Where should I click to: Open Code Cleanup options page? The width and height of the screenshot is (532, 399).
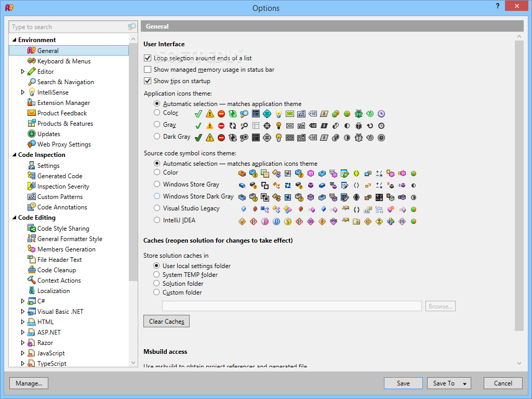(x=57, y=270)
